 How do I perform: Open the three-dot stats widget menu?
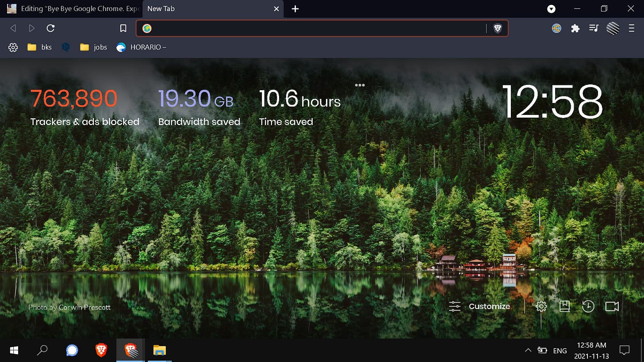360,85
